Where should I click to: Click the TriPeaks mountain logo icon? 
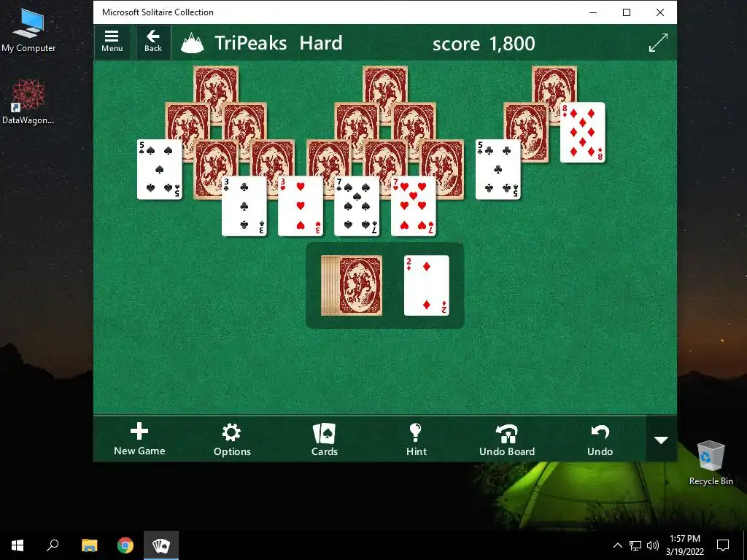pos(193,43)
